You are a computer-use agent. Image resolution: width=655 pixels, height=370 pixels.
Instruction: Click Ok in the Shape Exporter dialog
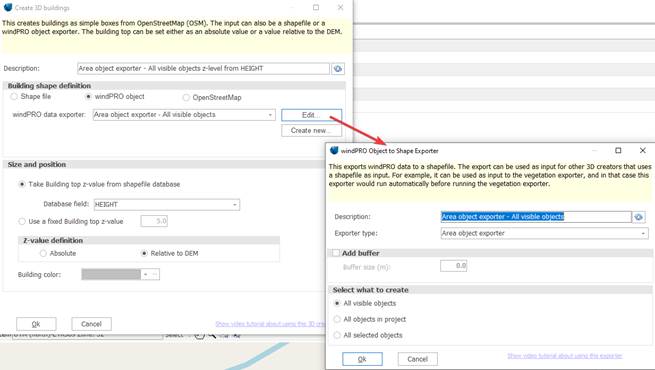(362, 359)
